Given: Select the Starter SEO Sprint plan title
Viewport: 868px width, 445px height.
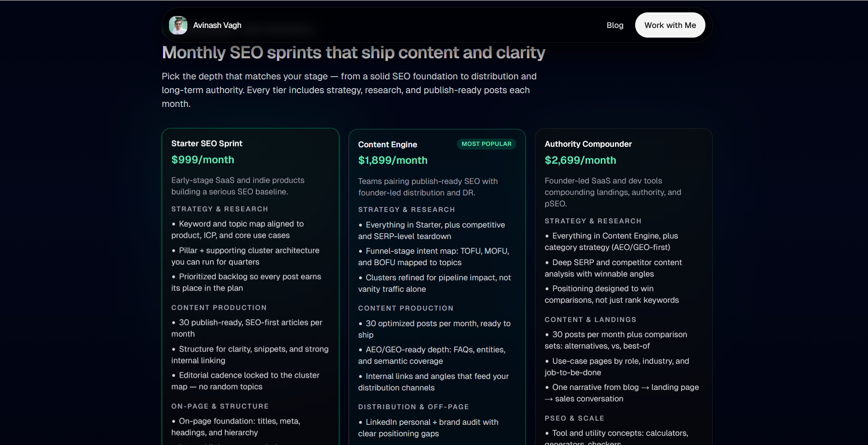Looking at the screenshot, I should click(x=207, y=144).
